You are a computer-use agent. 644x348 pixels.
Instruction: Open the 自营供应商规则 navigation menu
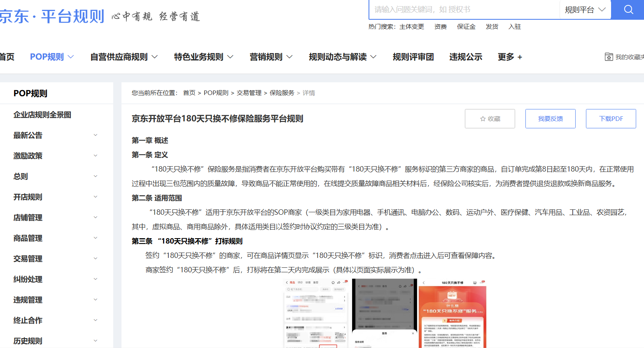124,57
